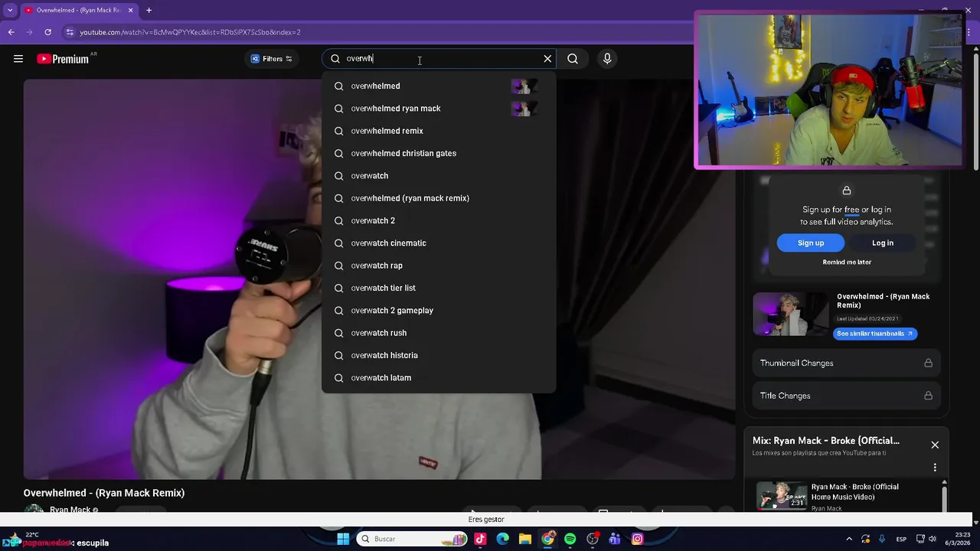This screenshot has width=980, height=551.
Task: Open thumbnail beside the 'overwhelmed' suggestion
Action: [x=524, y=86]
